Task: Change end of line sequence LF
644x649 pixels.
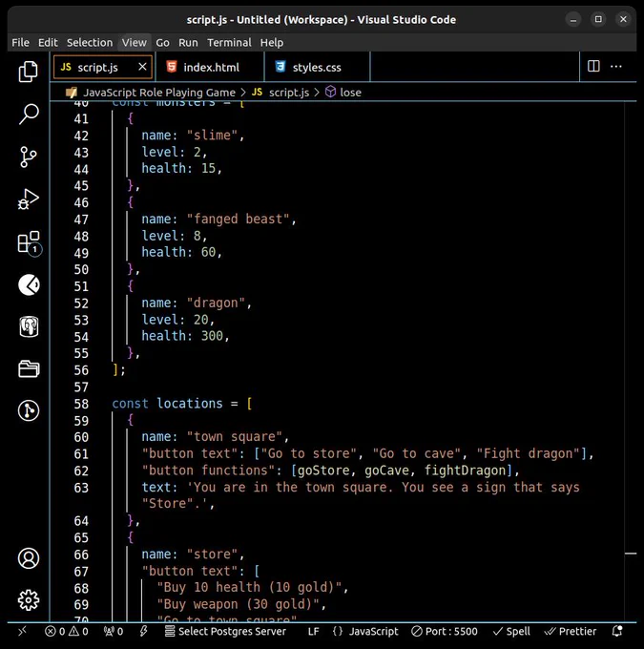Action: pos(313,631)
